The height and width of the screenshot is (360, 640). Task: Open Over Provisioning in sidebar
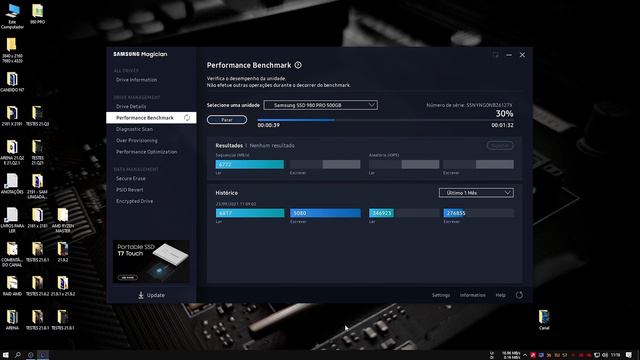[137, 140]
